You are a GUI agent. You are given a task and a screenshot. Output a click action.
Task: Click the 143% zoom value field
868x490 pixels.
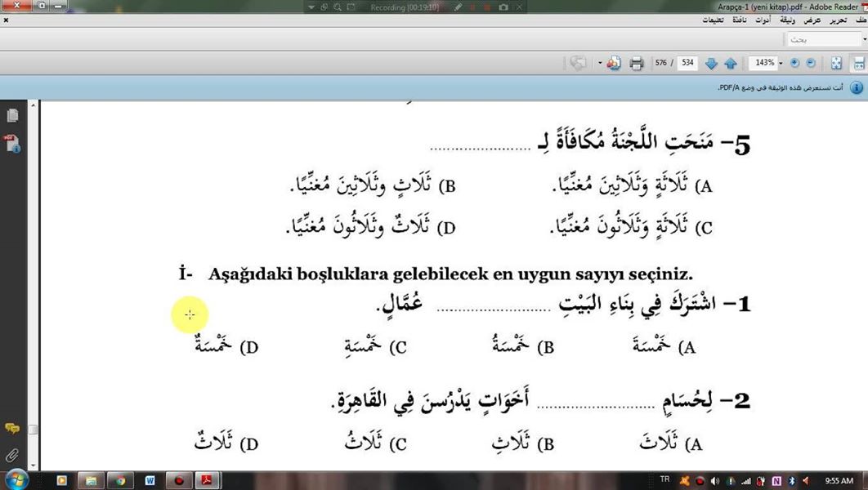[x=764, y=63]
